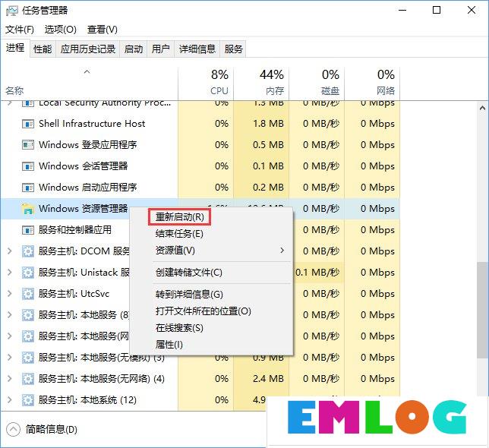Switch to the 应用历史记录 tab
The image size is (489, 448).
click(88, 49)
